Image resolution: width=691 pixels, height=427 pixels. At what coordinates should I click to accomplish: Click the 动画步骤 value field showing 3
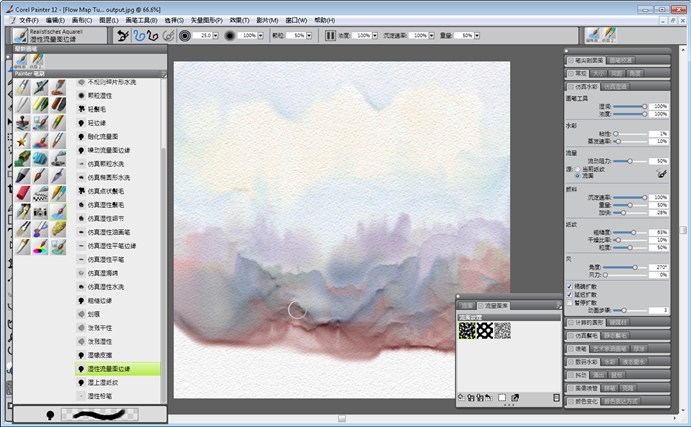(x=658, y=310)
